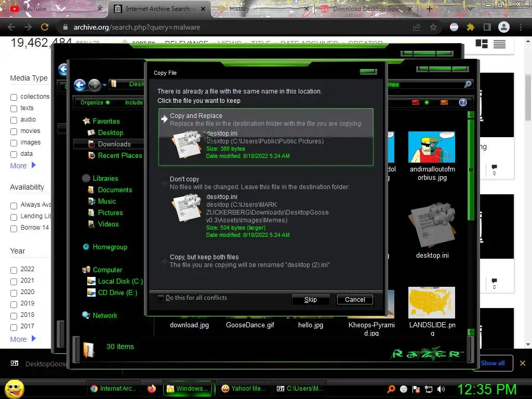Open Yahoo! Messenger taskbar button
Screen dimensions: 532x399
click(x=243, y=389)
